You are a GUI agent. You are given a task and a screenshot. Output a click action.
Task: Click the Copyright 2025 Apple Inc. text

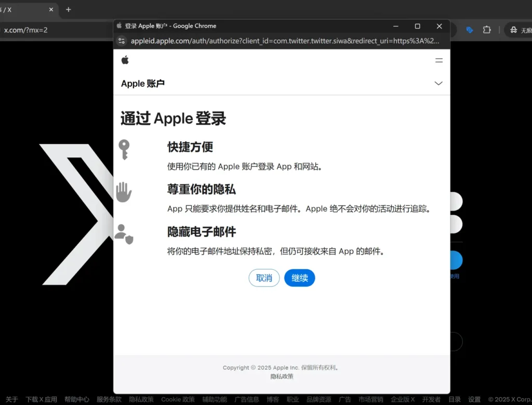click(281, 368)
